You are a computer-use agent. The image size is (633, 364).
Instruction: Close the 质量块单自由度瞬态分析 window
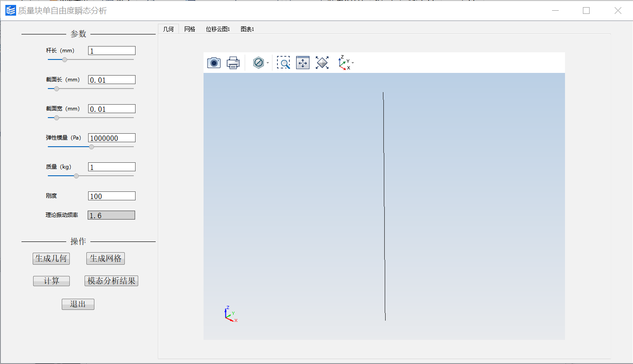(x=618, y=11)
